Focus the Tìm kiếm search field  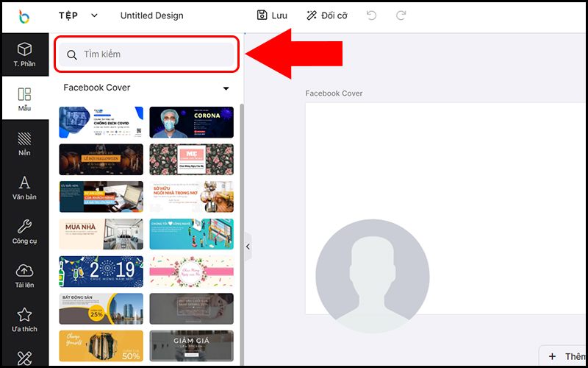[146, 54]
